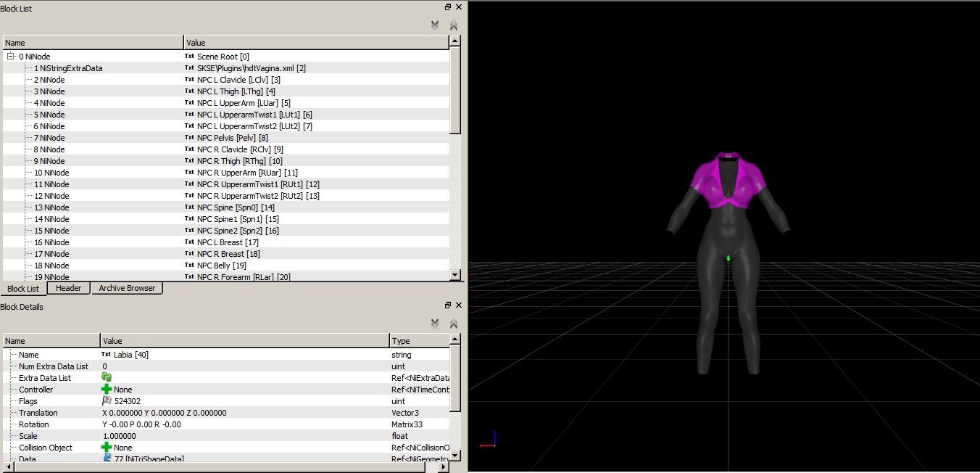Select the 13 NiNode block row
980x473 pixels.
point(226,207)
